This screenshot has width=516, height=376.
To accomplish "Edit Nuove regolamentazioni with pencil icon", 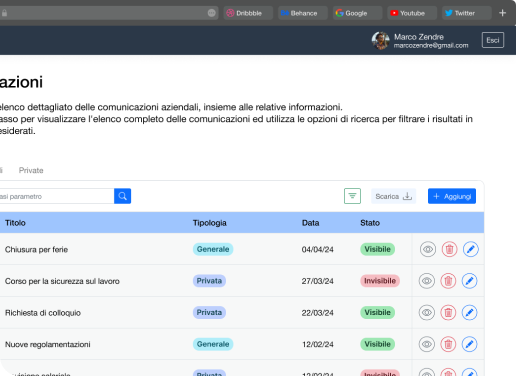I will pyautogui.click(x=469, y=344).
